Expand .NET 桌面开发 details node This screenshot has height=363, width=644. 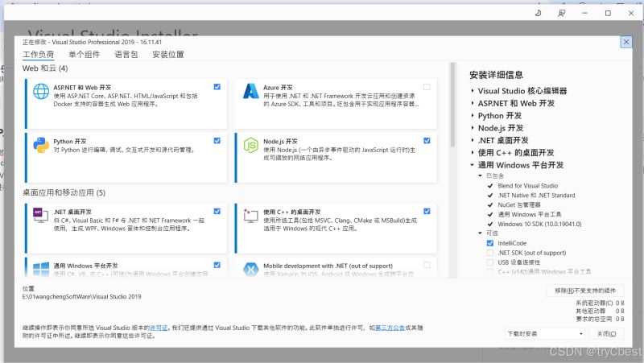pyautogui.click(x=473, y=140)
